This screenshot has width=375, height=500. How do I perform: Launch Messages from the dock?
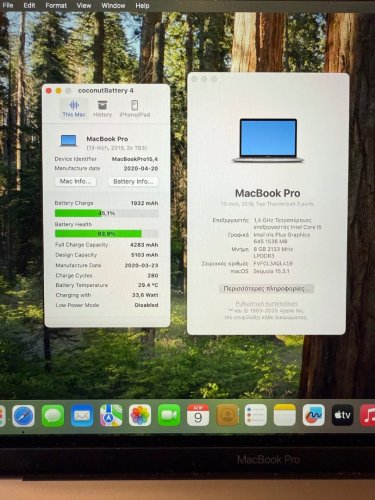pyautogui.click(x=53, y=416)
